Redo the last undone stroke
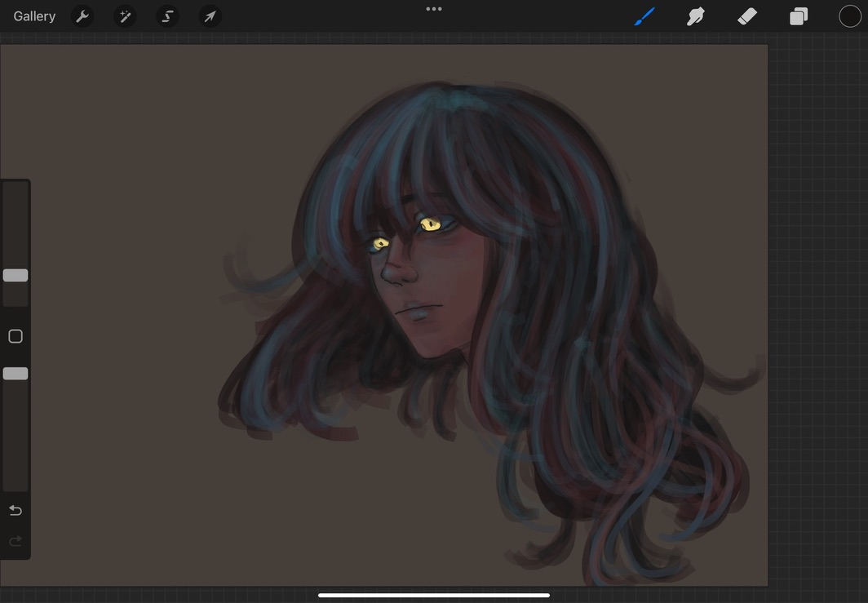 point(15,540)
